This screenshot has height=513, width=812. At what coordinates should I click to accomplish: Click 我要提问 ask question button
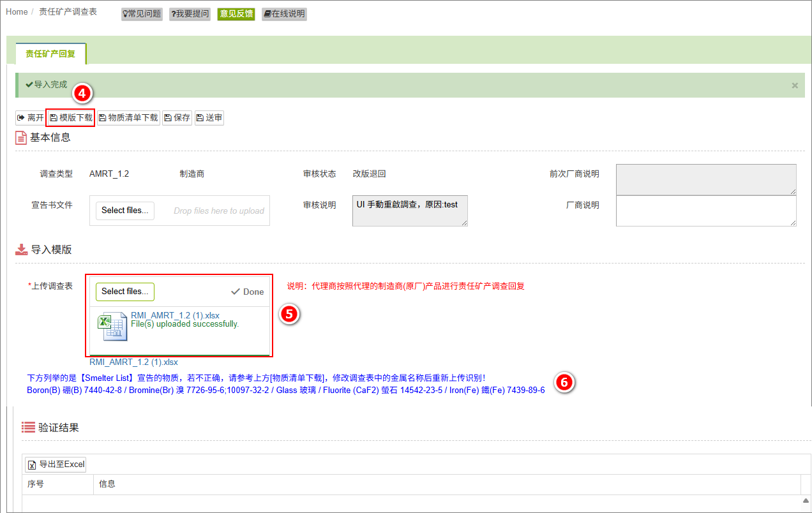190,14
